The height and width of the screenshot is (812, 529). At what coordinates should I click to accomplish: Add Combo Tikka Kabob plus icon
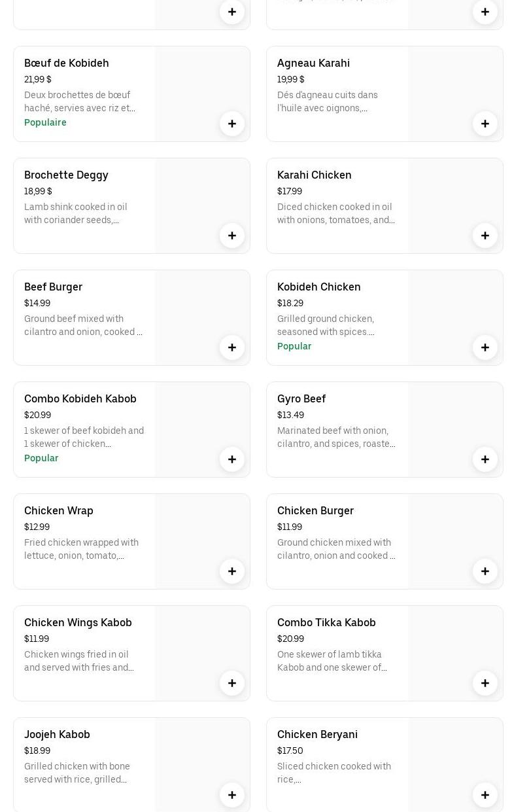tap(485, 683)
